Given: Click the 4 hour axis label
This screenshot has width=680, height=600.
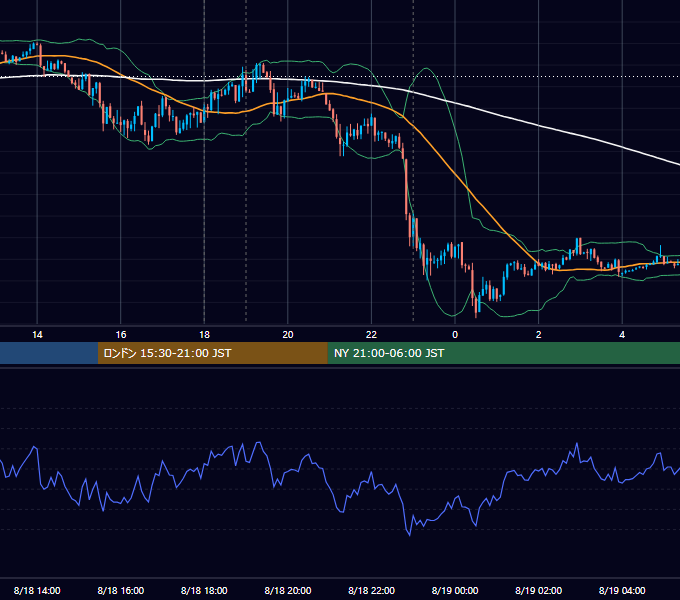Looking at the screenshot, I should point(622,335).
